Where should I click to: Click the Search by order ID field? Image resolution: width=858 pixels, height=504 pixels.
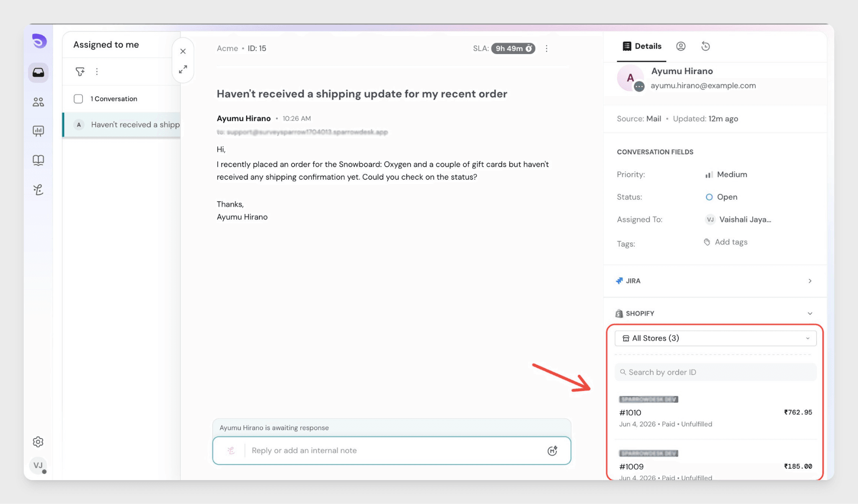tap(716, 372)
